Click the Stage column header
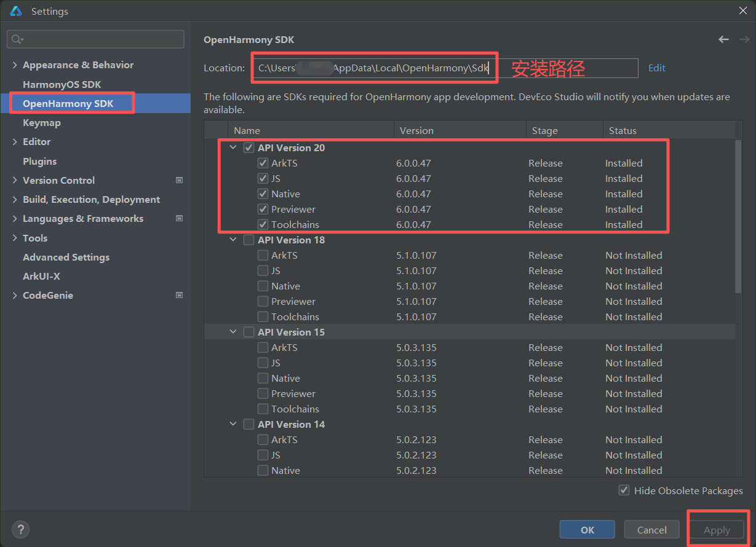Screen dimensions: 756x547 564,130
